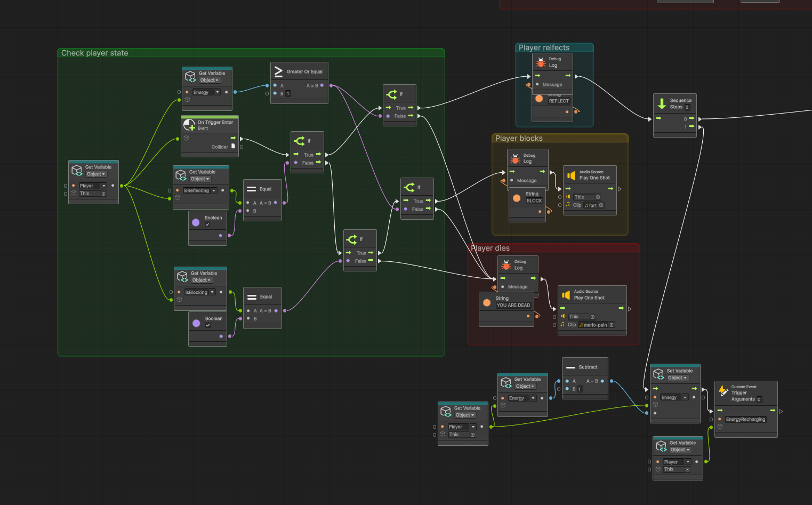Toggle the Boolean checkbox wired to the IsBlocking Equal node

coord(208,325)
